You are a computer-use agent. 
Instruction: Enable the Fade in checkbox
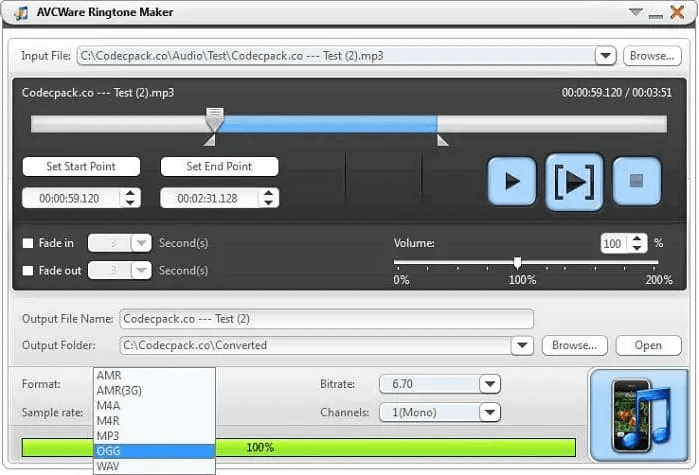(28, 243)
